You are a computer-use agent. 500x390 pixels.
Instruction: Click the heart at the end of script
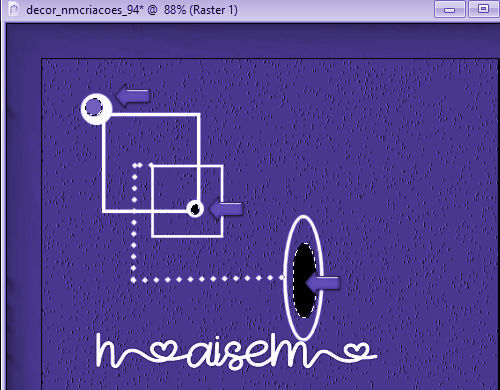tap(357, 352)
